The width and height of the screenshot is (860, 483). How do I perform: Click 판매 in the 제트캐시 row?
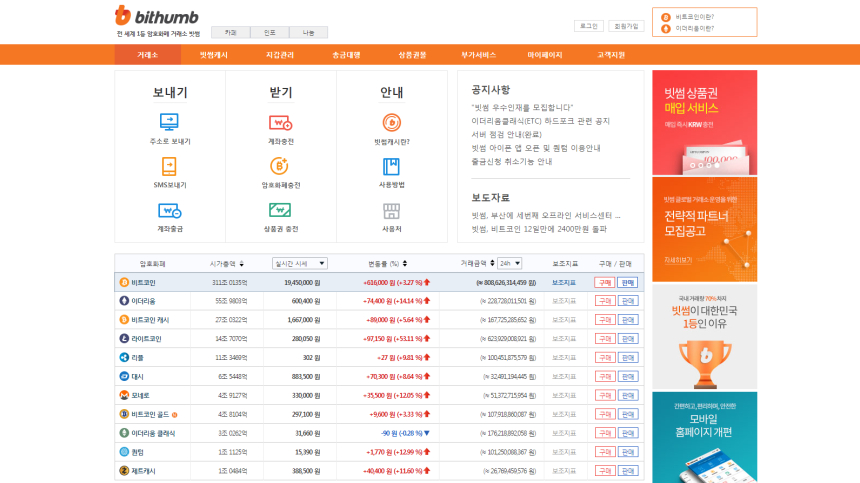pos(627,471)
